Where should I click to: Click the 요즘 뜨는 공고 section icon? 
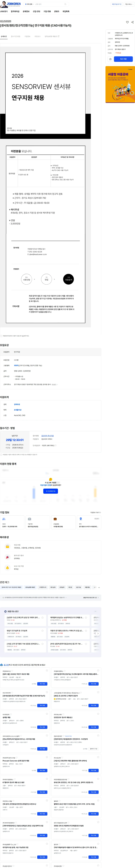point(5,611)
